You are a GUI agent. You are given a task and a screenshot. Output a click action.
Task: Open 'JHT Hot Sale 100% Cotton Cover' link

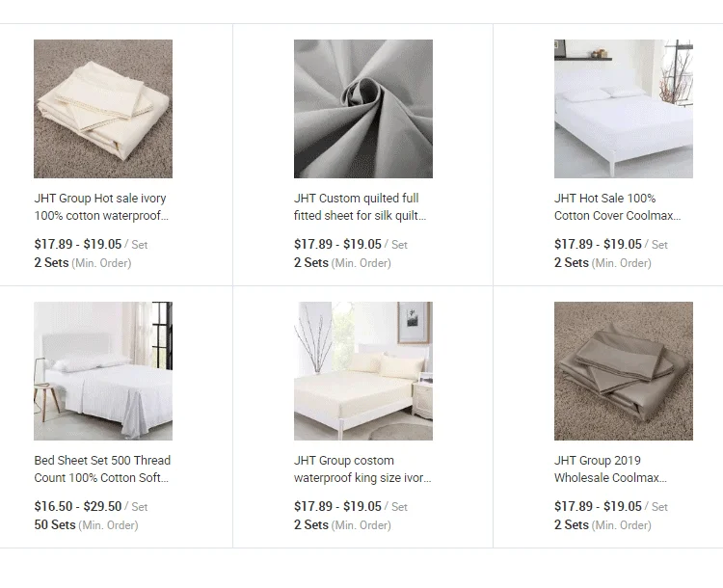pyautogui.click(x=617, y=206)
